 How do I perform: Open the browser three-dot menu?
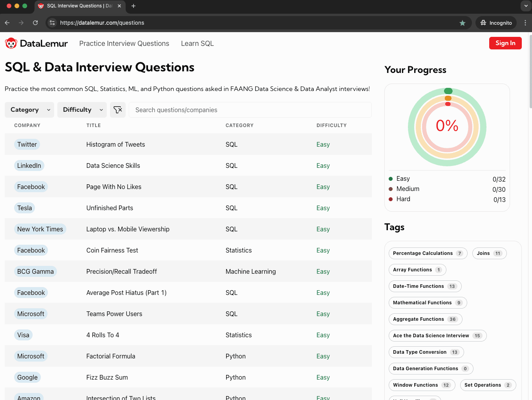[x=525, y=23]
